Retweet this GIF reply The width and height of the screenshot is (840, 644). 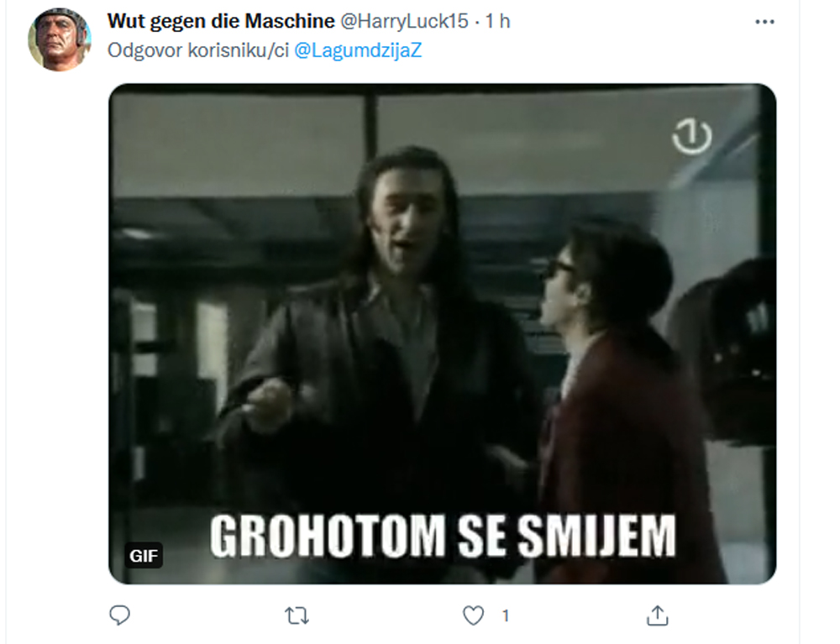297,615
